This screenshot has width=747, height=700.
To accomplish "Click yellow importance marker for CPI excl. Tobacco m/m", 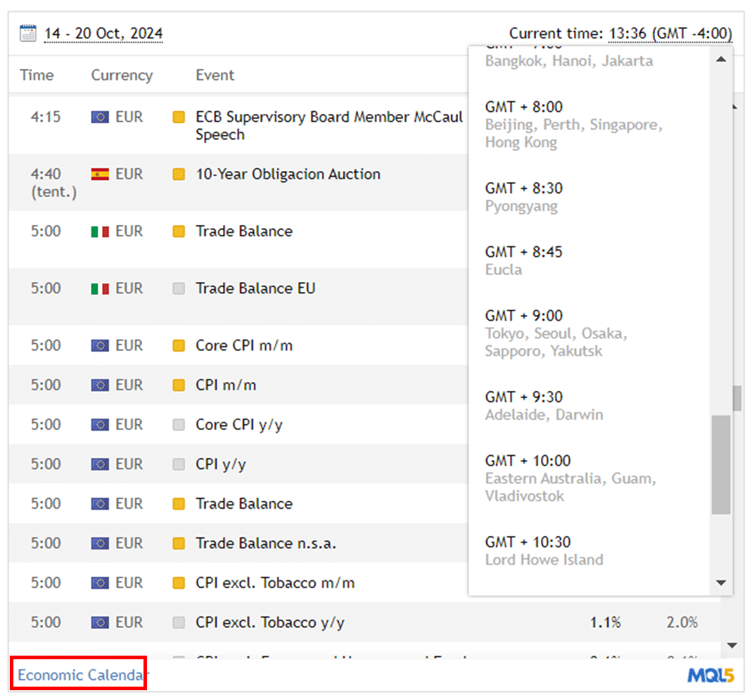I will pos(179,583).
